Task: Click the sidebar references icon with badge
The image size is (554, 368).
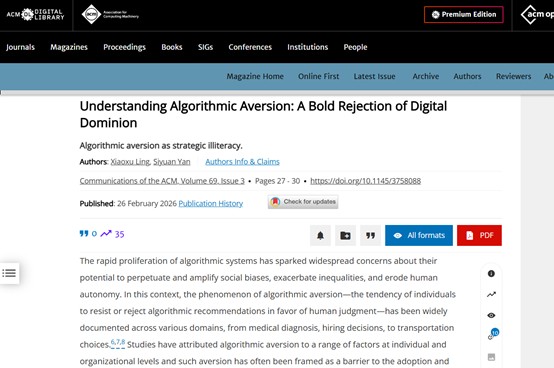Action: (493, 334)
